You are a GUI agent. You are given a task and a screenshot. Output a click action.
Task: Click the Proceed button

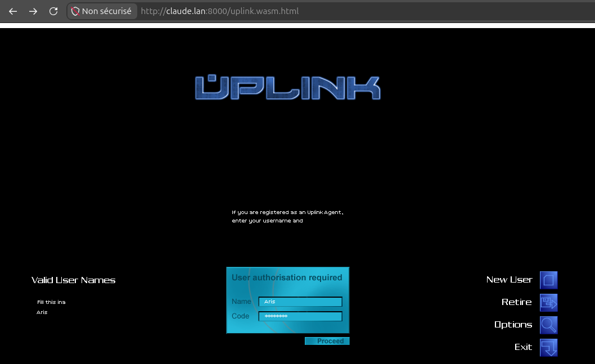pos(327,341)
